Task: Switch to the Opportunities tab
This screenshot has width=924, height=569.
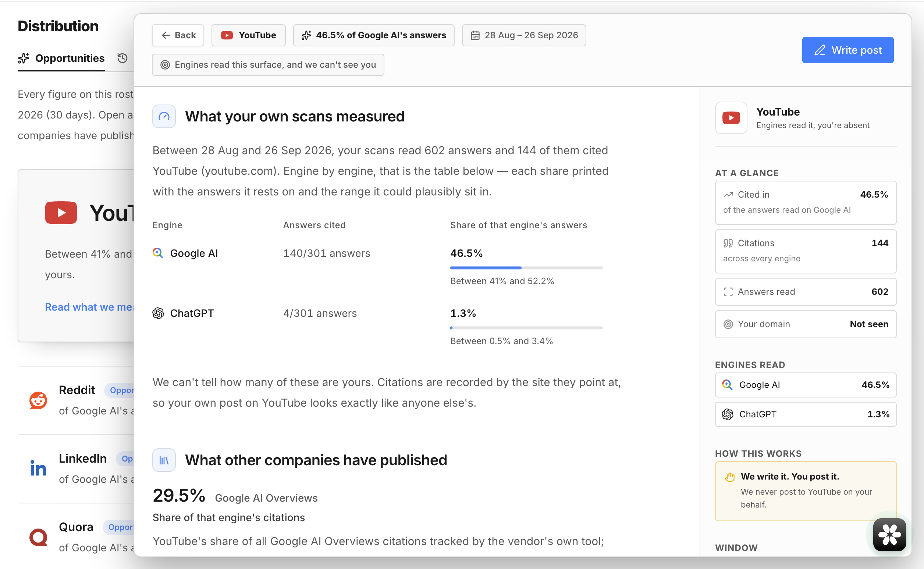Action: [x=61, y=58]
